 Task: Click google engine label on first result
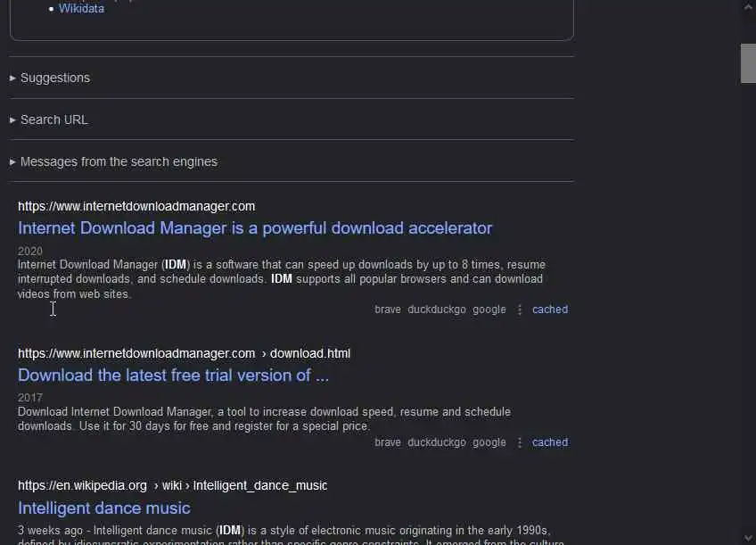[489, 310]
